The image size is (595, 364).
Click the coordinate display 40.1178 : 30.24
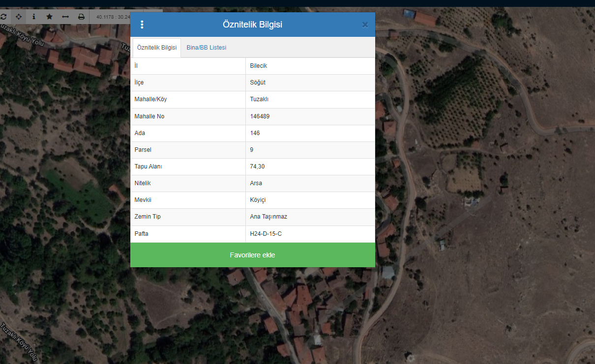click(113, 17)
